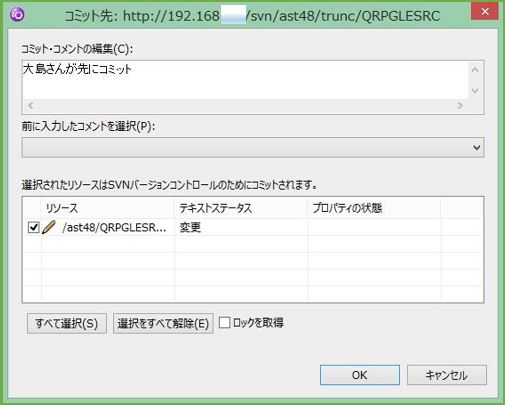Screen dimensions: 505x405
Task: Click the 選択をすべて解除(E) button
Action: click(x=163, y=323)
